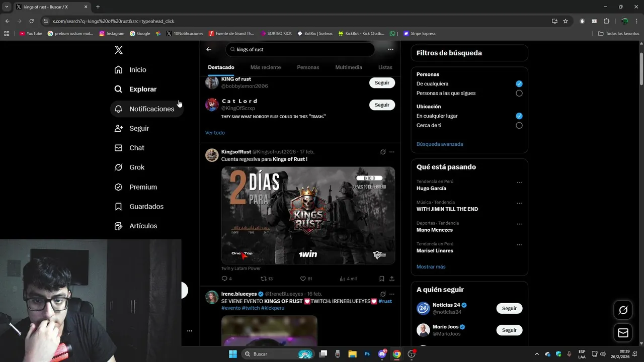This screenshot has width=644, height=362.
Task: Open the Kings of Rust countdown image
Action: (x=308, y=215)
